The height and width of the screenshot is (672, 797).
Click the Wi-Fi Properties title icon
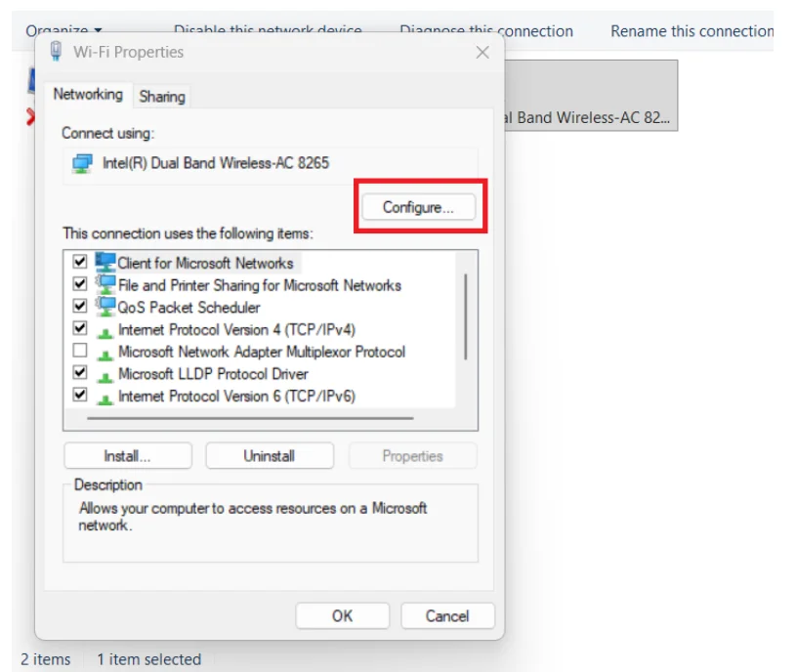pyautogui.click(x=56, y=52)
